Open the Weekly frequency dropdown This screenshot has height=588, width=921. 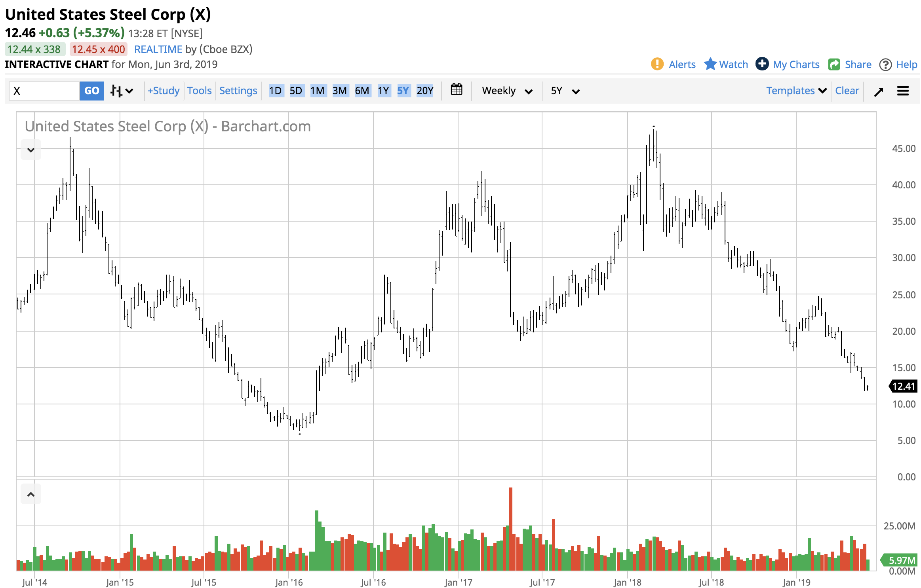pyautogui.click(x=507, y=91)
